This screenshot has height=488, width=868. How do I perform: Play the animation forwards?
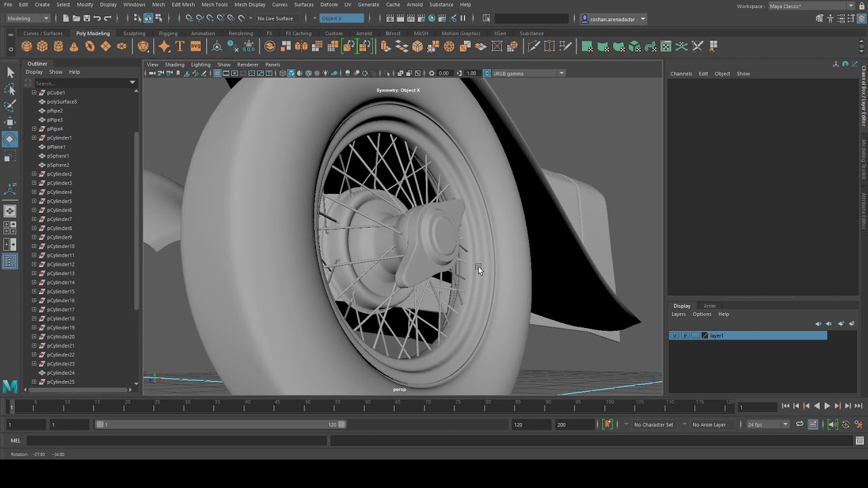(x=827, y=406)
